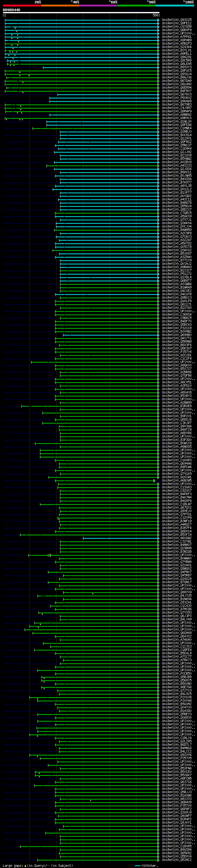Screen dimensions: 197x868
Task: Select the UniRef100_P35705 label
Action: [177, 758]
